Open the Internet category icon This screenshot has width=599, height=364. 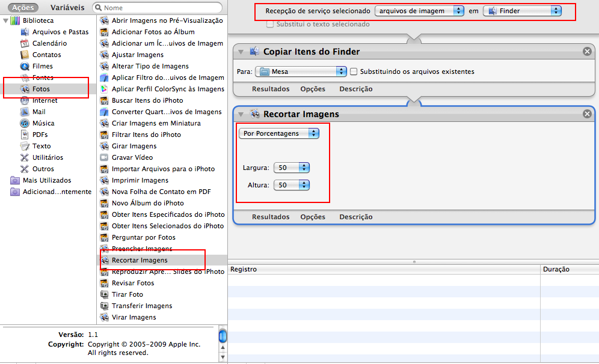(x=25, y=100)
